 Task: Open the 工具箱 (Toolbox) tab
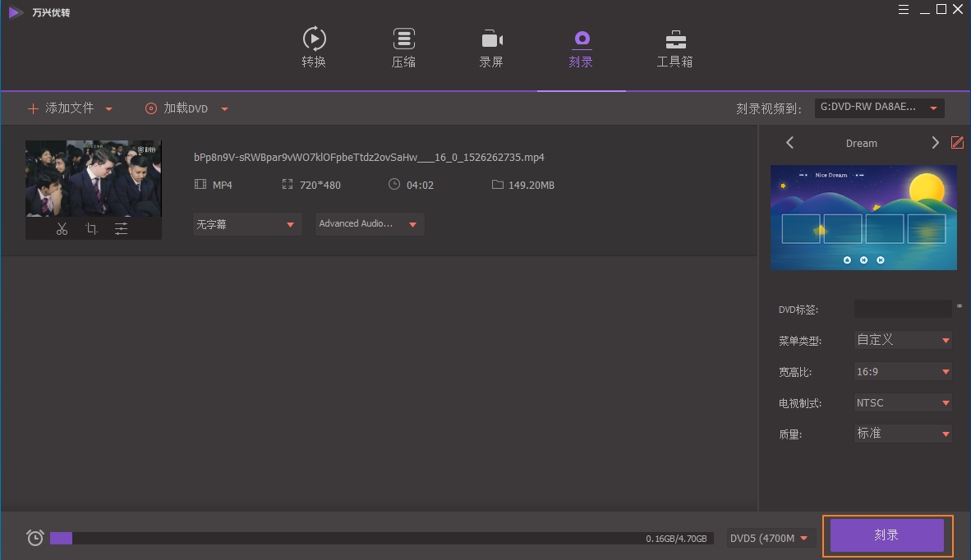click(675, 49)
